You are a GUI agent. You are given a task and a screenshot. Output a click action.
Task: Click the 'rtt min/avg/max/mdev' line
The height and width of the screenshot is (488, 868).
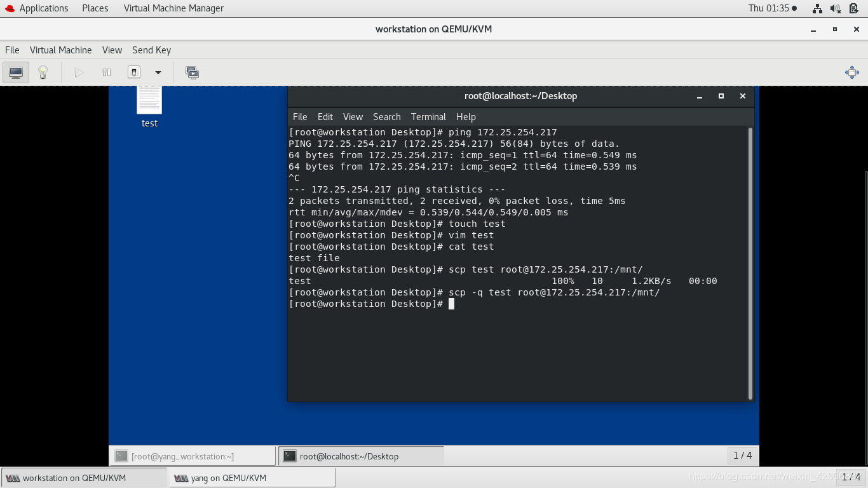[428, 212]
